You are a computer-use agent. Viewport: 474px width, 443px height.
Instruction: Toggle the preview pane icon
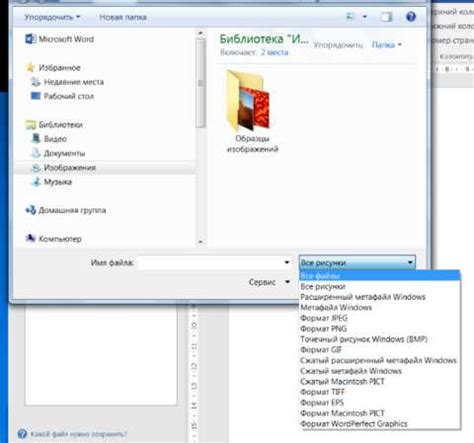(x=387, y=17)
